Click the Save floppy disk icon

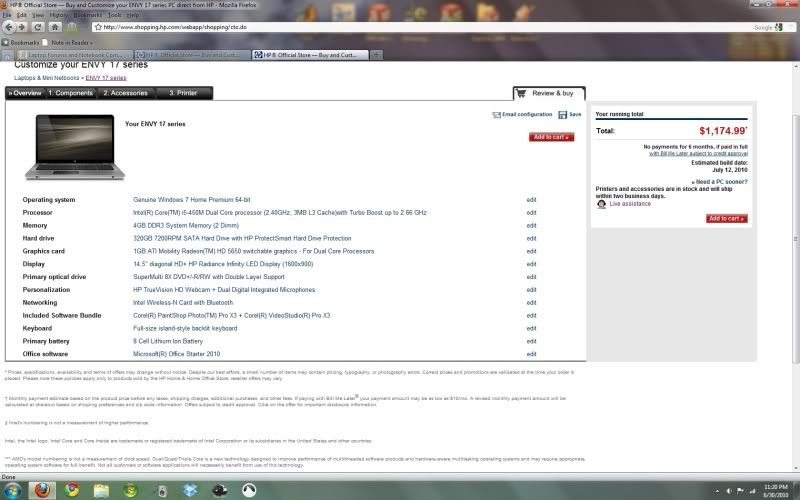562,115
